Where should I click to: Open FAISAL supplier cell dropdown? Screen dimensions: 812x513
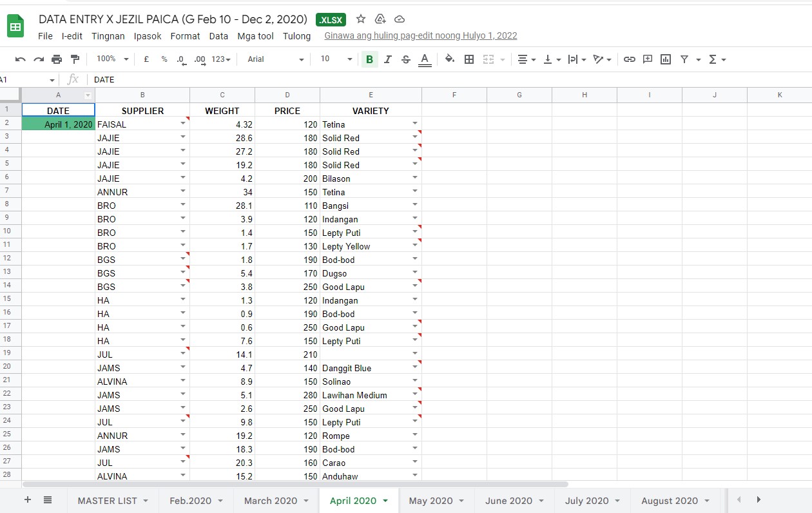click(x=182, y=124)
